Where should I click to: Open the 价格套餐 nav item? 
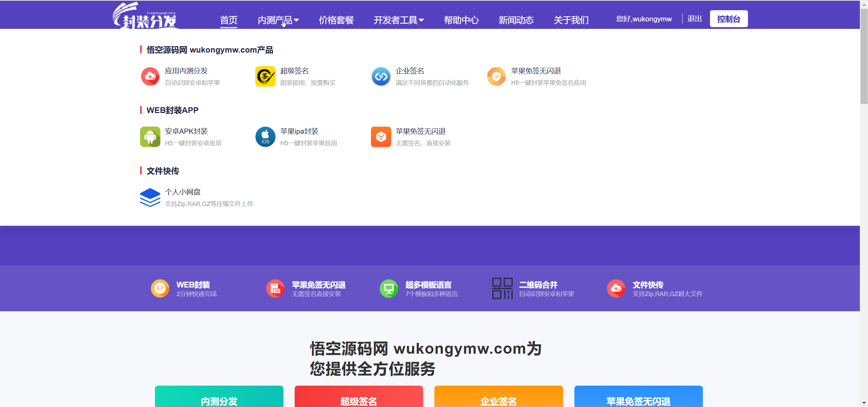click(x=336, y=20)
